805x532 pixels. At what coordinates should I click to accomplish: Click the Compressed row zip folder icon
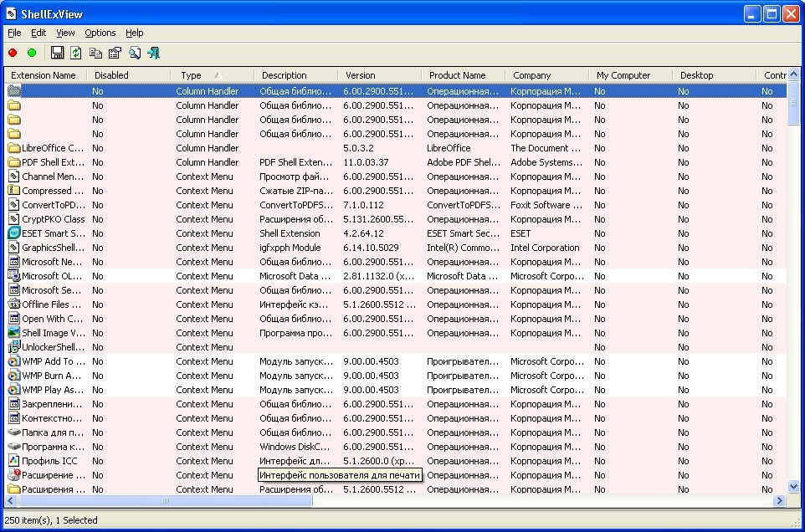(14, 191)
